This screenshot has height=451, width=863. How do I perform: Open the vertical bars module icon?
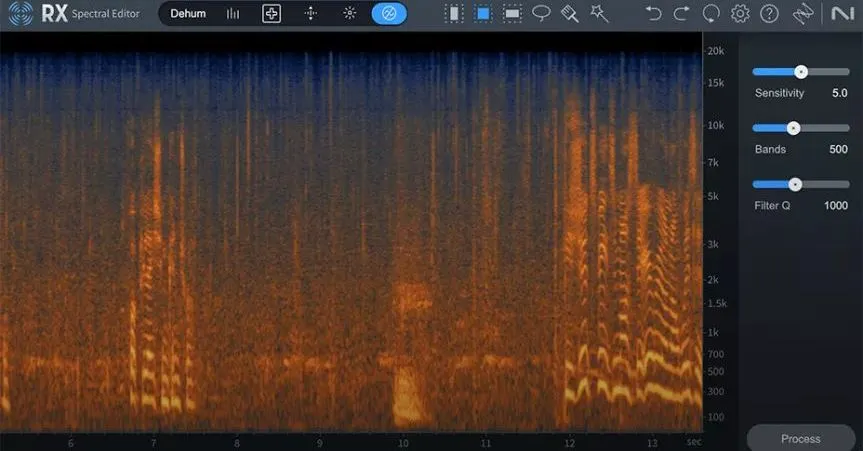[x=233, y=14]
